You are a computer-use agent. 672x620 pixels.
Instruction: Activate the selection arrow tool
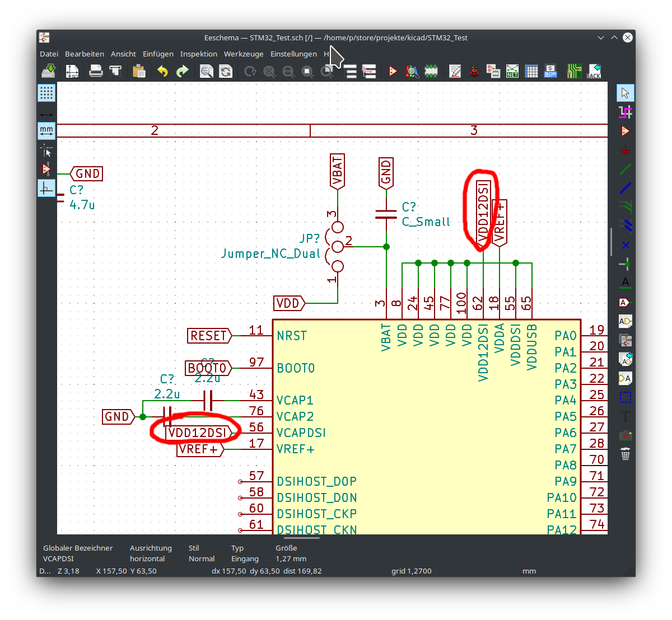point(626,93)
